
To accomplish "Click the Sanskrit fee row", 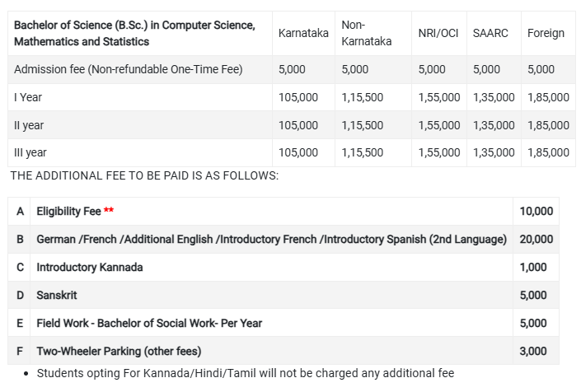I will pyautogui.click(x=283, y=296).
